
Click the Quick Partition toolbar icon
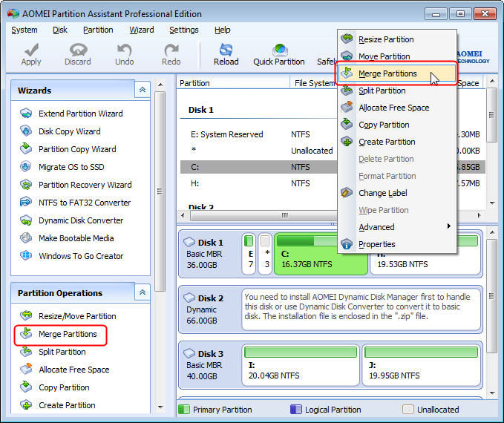tap(279, 50)
